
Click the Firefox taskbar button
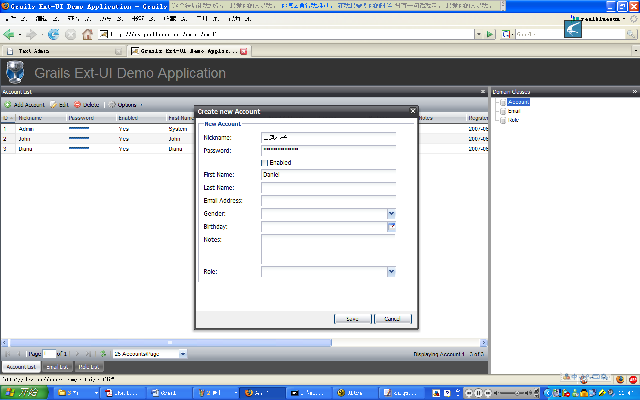(261, 393)
